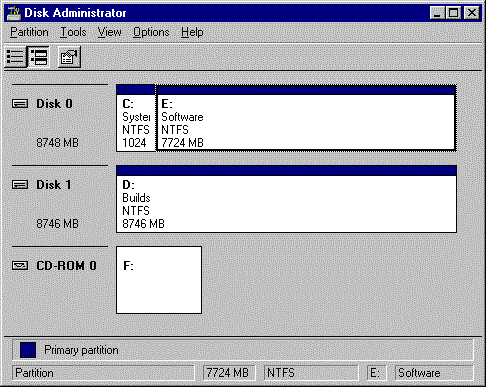Click the 8746 MB size under Disk 1
The height and width of the screenshot is (387, 486).
[x=57, y=223]
